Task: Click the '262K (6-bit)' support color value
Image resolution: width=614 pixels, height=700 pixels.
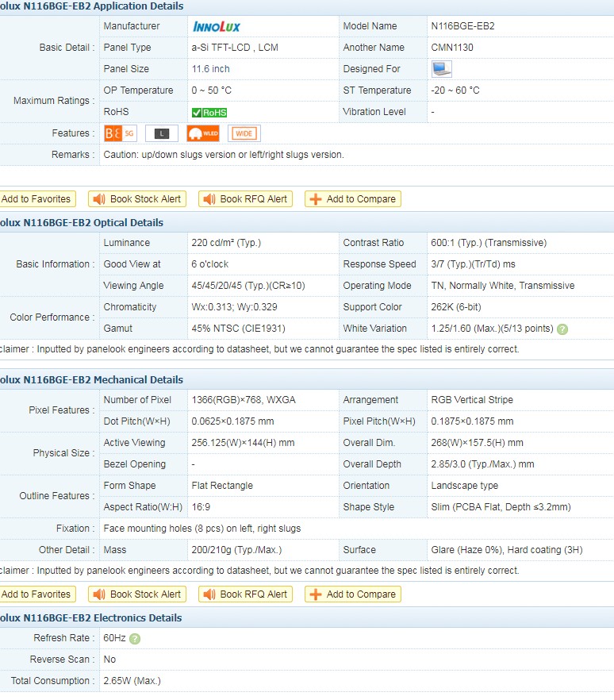Action: [x=456, y=306]
